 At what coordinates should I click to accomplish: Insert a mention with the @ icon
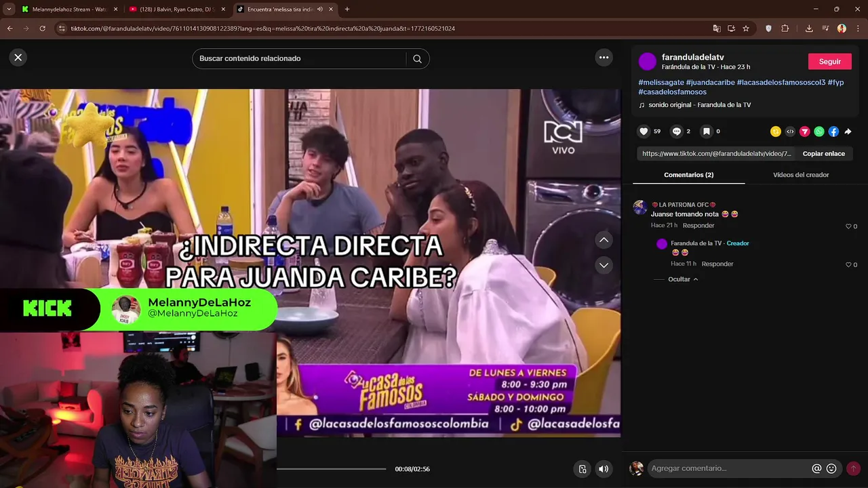[816, 468]
